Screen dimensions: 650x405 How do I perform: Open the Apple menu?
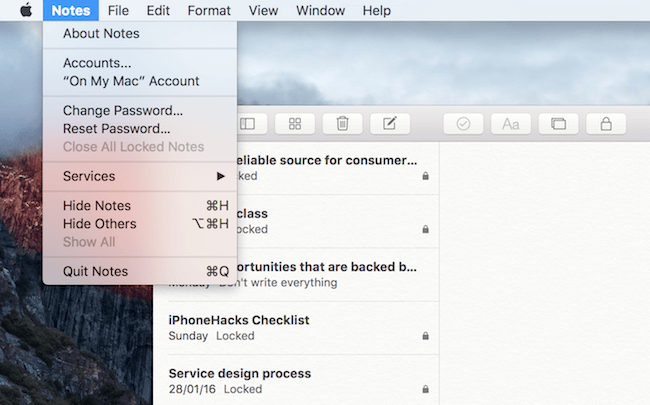click(26, 10)
